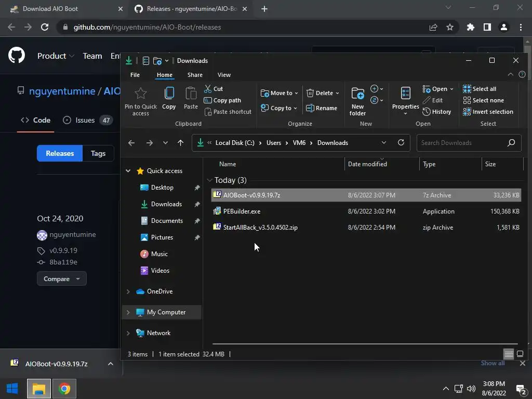Click the Copy ribbon button
Image resolution: width=532 pixels, height=399 pixels.
click(x=169, y=98)
